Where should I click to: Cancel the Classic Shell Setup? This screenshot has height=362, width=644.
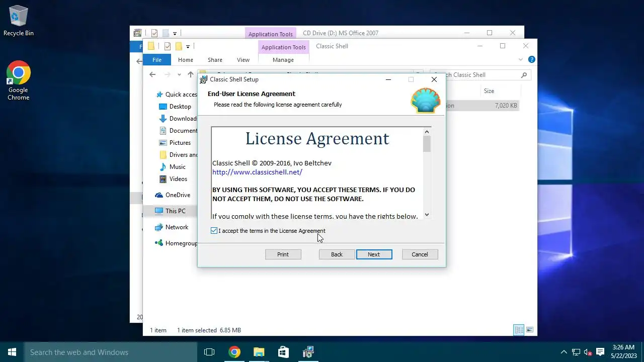[420, 254]
